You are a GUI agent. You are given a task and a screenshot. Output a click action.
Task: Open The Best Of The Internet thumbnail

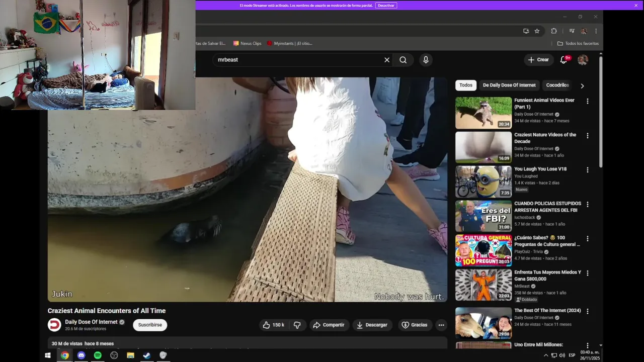tap(484, 323)
